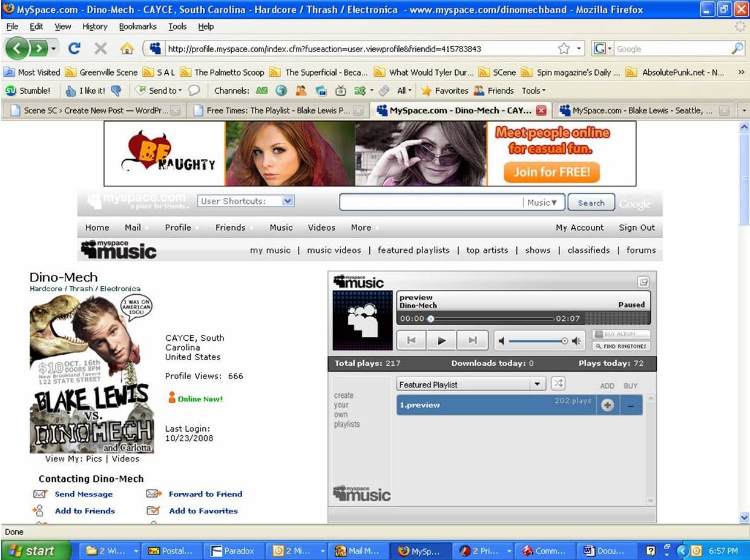The width and height of the screenshot is (750, 560).
Task: Open StumbleUpon Favorites star
Action: (445, 91)
